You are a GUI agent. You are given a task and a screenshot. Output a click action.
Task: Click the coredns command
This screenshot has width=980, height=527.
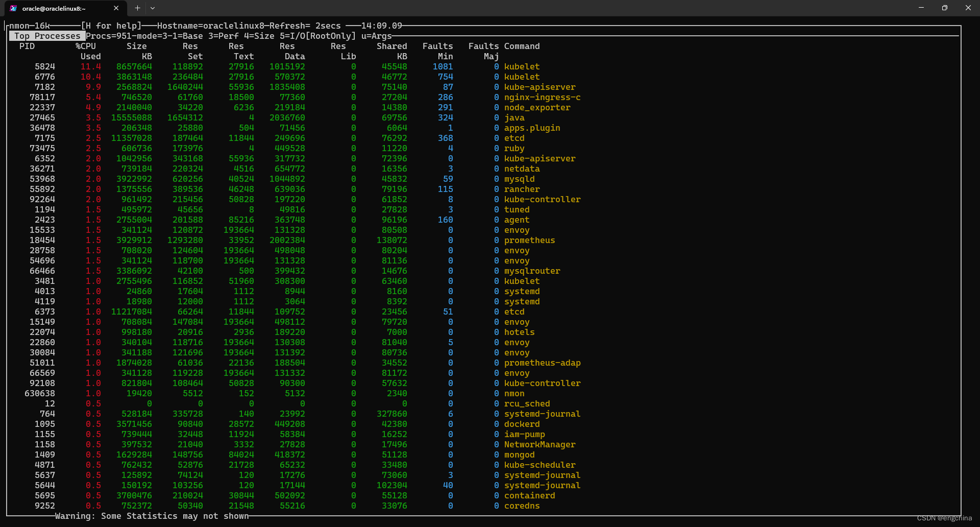tap(522, 506)
